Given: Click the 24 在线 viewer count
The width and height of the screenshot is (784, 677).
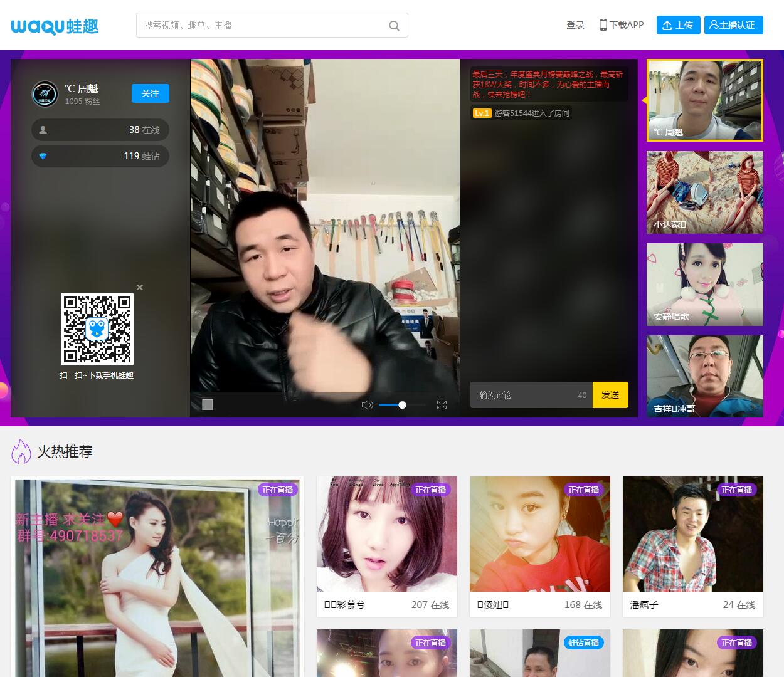Looking at the screenshot, I should 739,604.
